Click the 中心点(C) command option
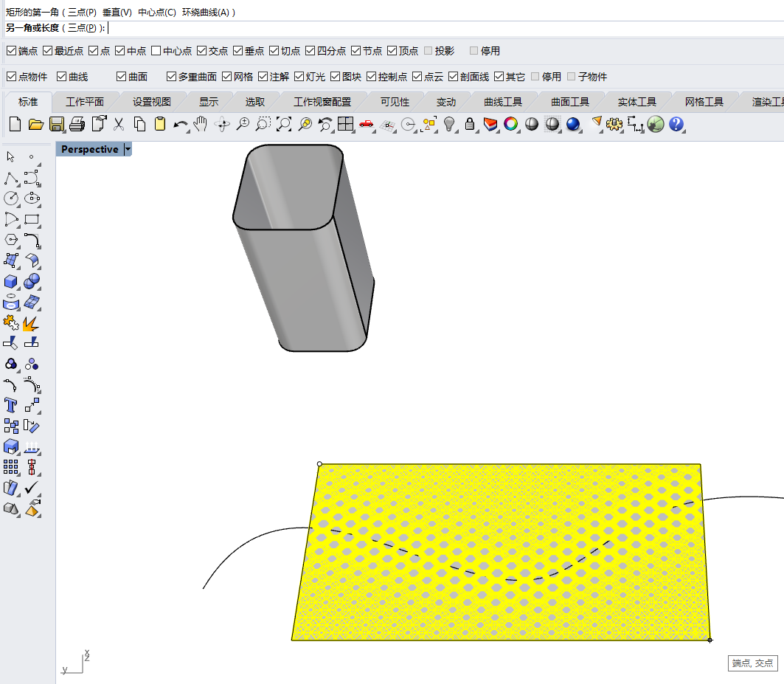 click(x=157, y=13)
